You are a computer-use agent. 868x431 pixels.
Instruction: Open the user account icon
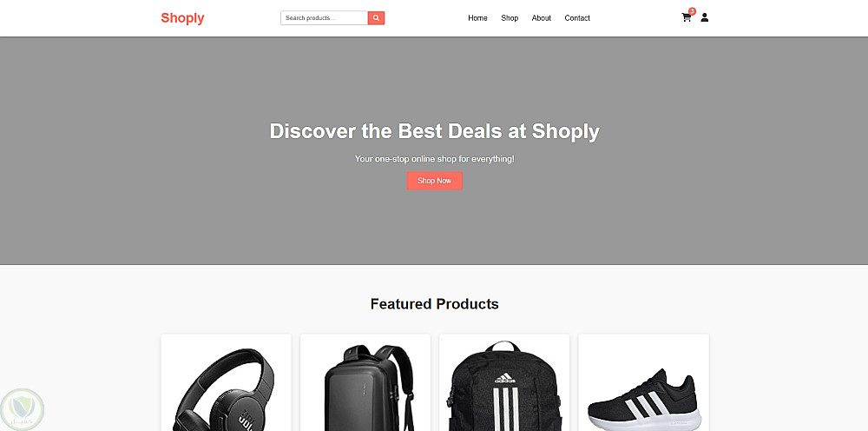point(704,17)
